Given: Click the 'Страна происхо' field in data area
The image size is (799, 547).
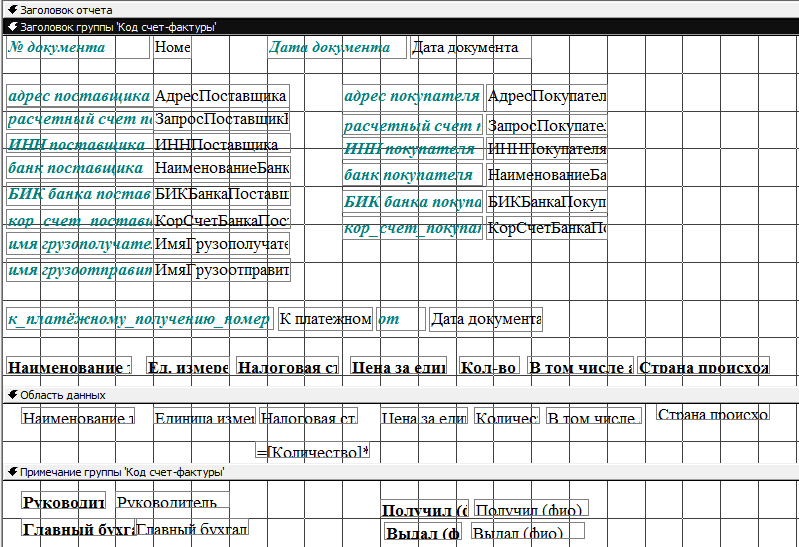Looking at the screenshot, I should tap(713, 413).
